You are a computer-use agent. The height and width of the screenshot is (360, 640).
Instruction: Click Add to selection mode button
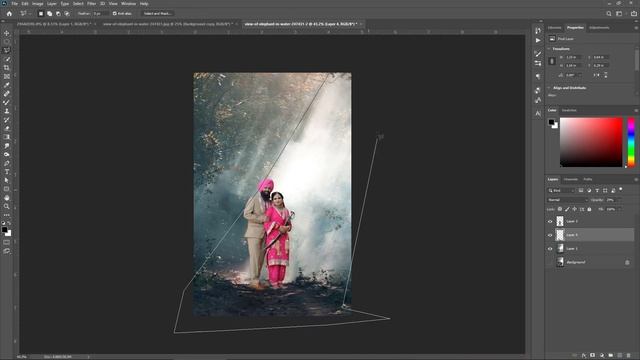[49, 13]
